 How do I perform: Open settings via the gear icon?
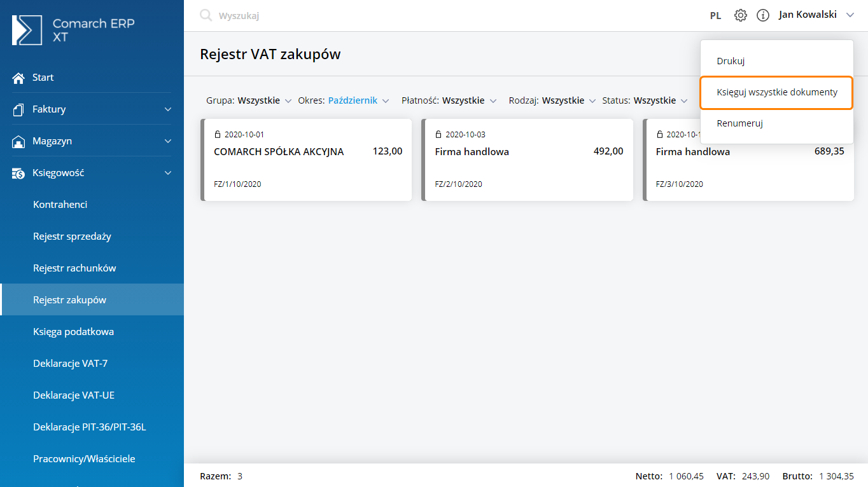(741, 15)
